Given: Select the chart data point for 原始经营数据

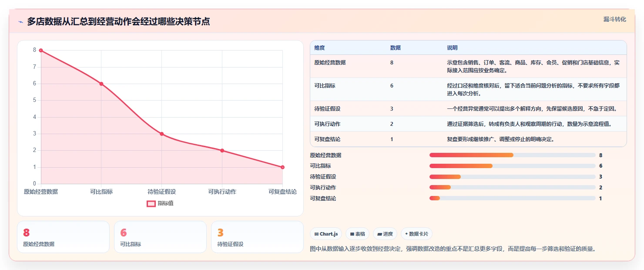Looking at the screenshot, I should [x=41, y=51].
